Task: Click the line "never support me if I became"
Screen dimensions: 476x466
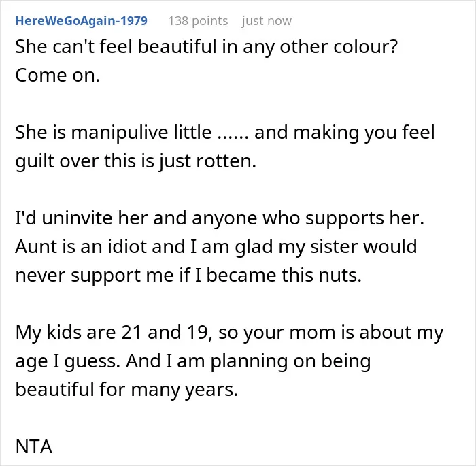Action: coord(188,276)
